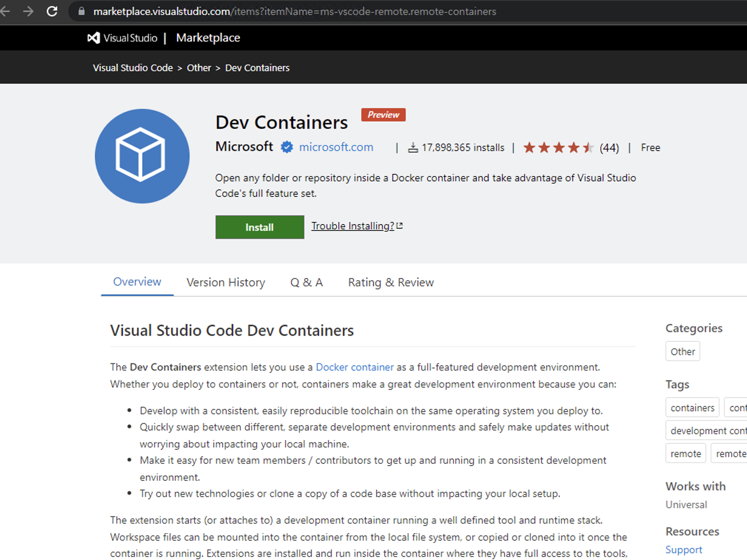The image size is (747, 560).
Task: Click the green Install button
Action: [x=259, y=227]
